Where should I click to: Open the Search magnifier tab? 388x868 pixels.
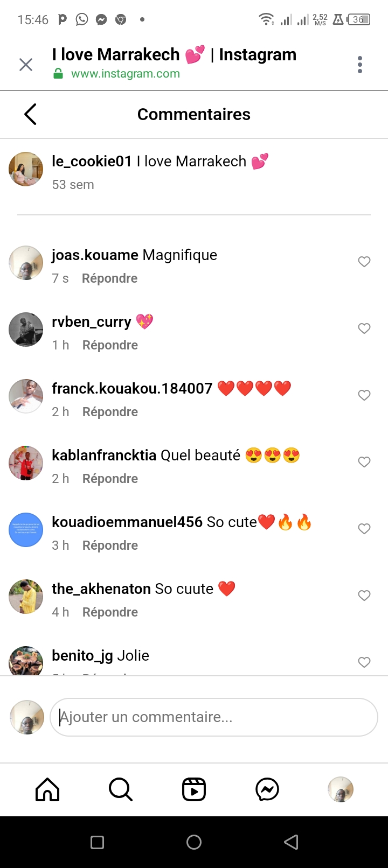point(121,790)
